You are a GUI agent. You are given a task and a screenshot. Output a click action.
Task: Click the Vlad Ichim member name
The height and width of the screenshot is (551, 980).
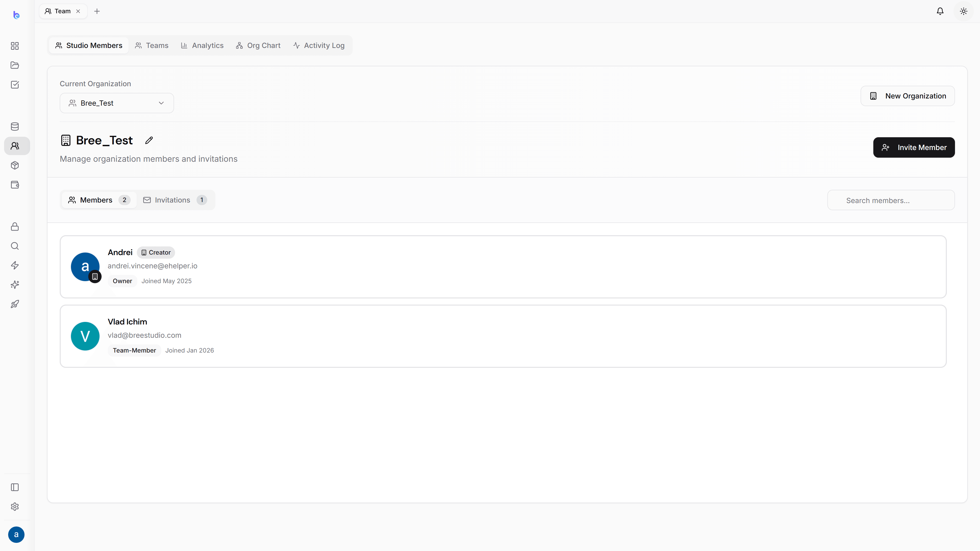(x=127, y=322)
